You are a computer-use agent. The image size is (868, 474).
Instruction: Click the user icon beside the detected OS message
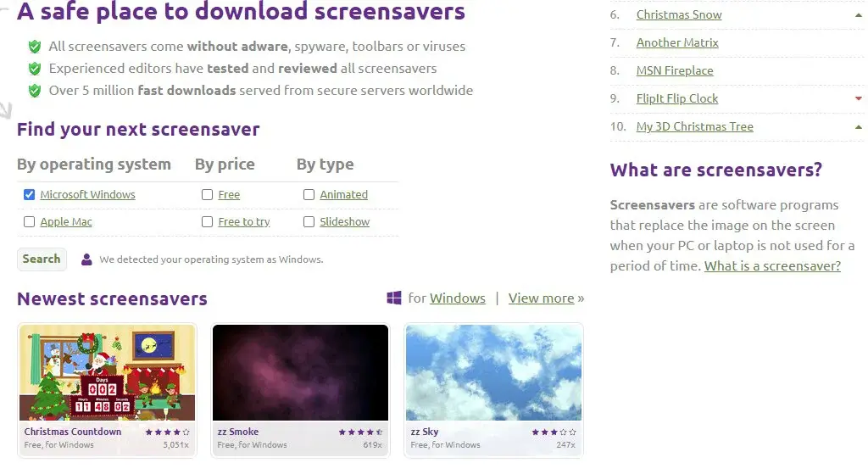tap(86, 259)
